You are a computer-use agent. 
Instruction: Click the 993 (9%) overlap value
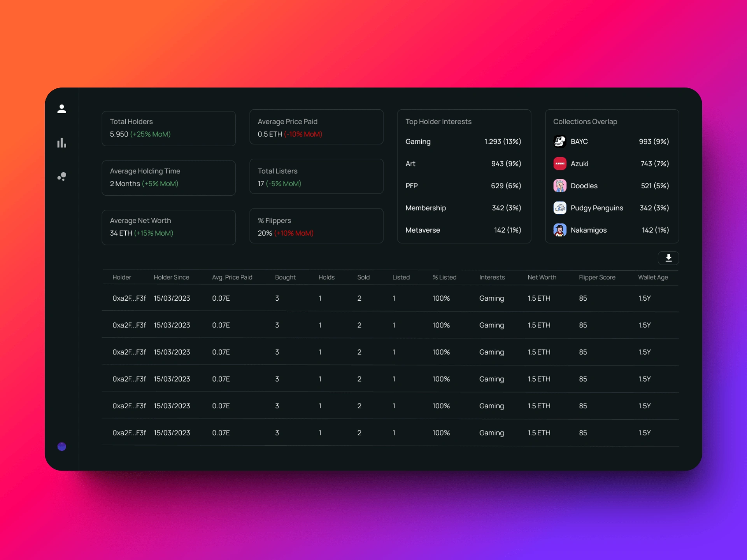(654, 142)
